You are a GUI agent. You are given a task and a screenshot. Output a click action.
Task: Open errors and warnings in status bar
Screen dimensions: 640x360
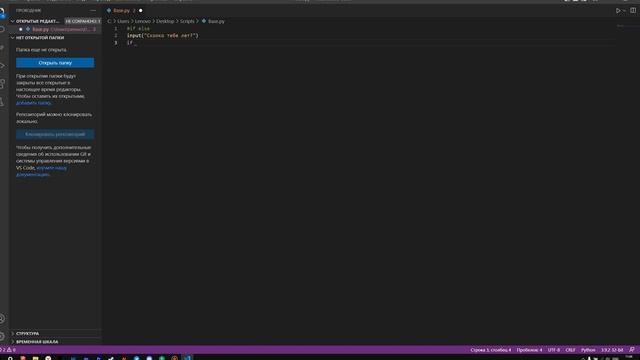click(8, 350)
